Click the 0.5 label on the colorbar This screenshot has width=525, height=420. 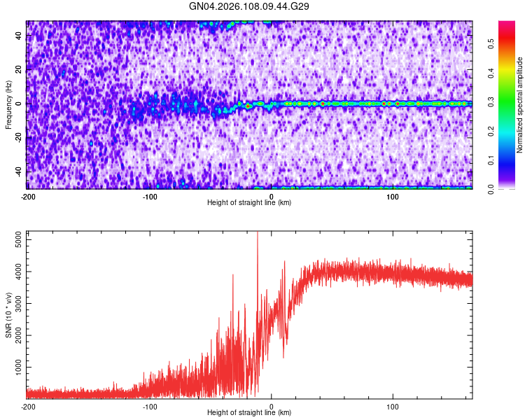(491, 43)
